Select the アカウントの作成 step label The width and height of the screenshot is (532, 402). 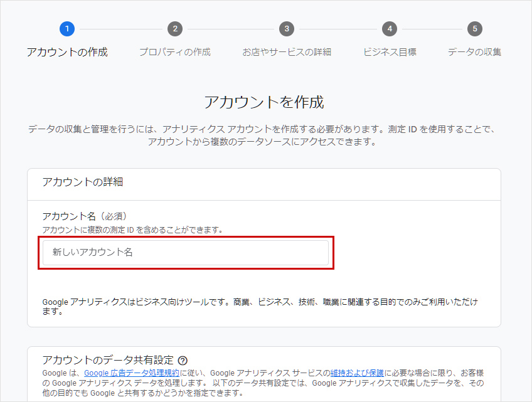pos(67,52)
